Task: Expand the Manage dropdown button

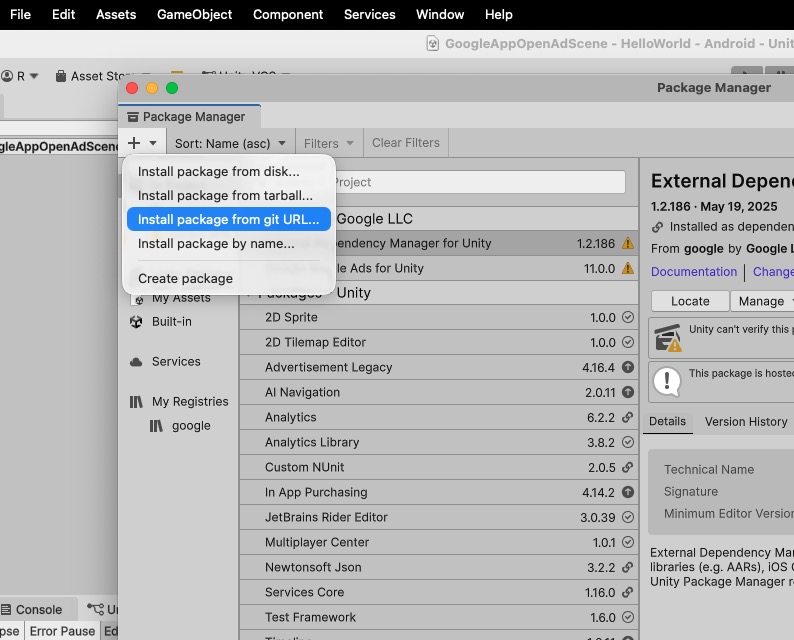Action: point(761,301)
